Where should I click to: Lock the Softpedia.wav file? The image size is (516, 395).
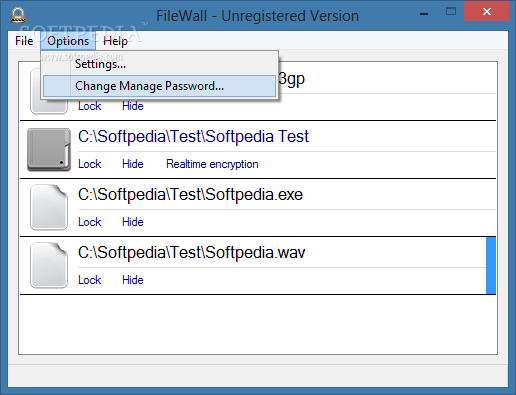tap(90, 280)
